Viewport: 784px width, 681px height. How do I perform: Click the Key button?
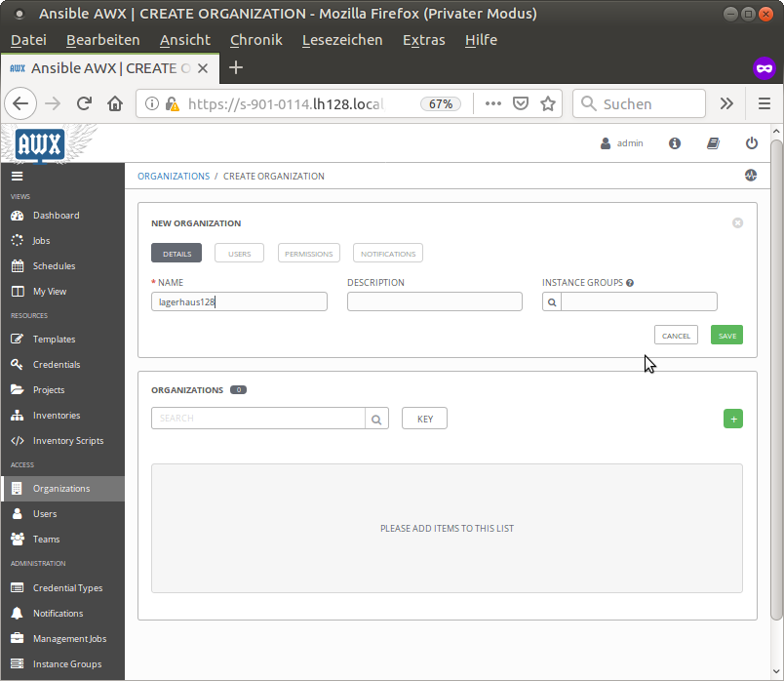(424, 419)
